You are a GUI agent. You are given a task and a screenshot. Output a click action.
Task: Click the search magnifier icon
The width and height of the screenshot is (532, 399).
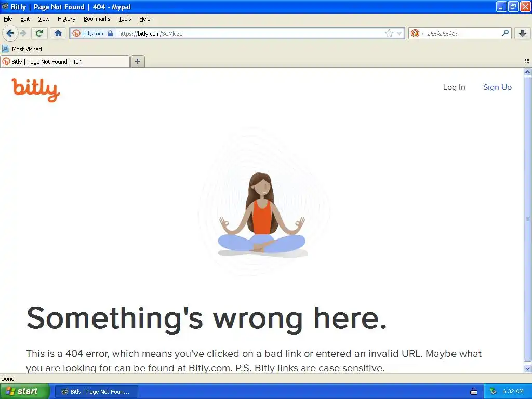tap(505, 33)
